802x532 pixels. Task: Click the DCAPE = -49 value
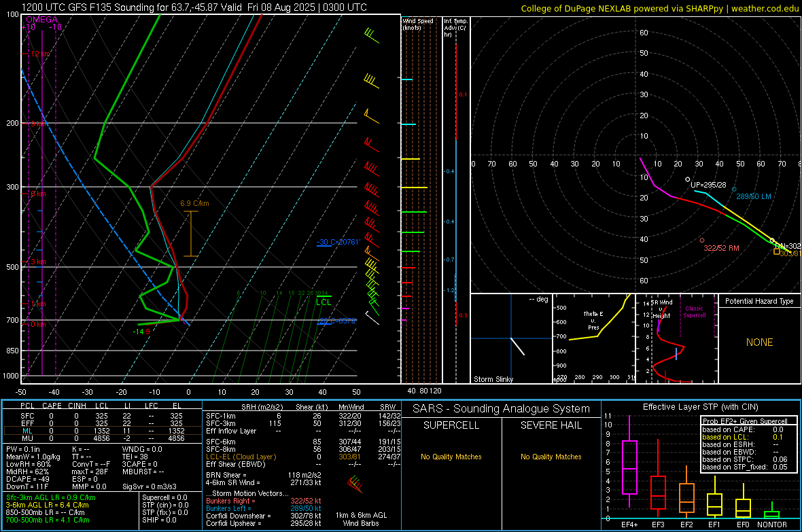pos(28,479)
